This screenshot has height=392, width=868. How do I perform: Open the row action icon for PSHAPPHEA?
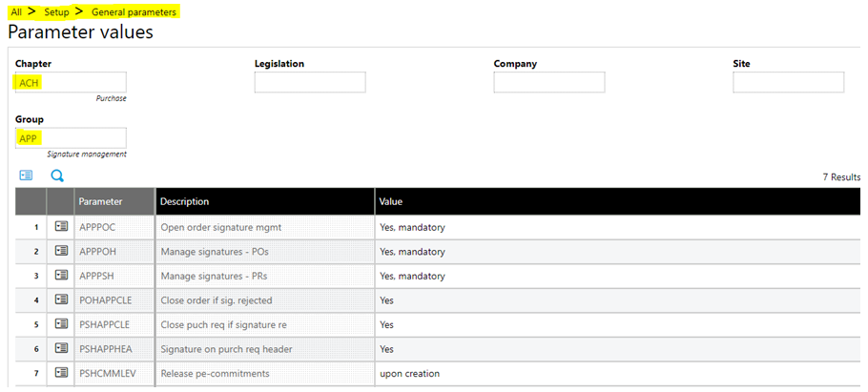60,348
